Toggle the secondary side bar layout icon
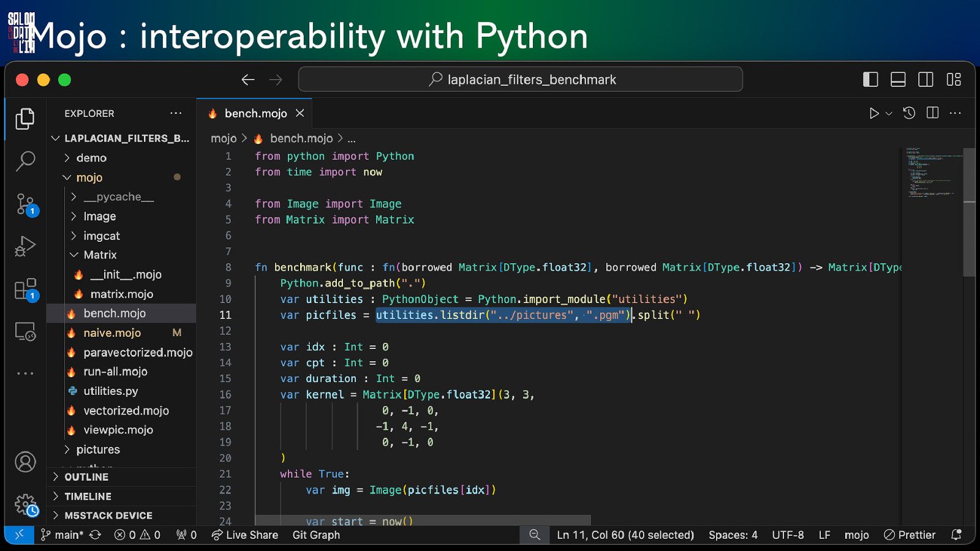This screenshot has width=980, height=551. 925,80
